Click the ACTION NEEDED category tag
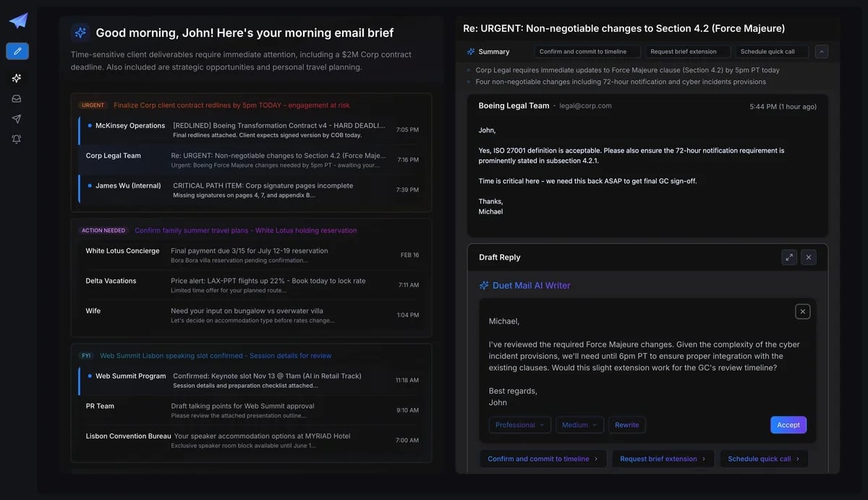This screenshot has height=500, width=868. [x=103, y=231]
